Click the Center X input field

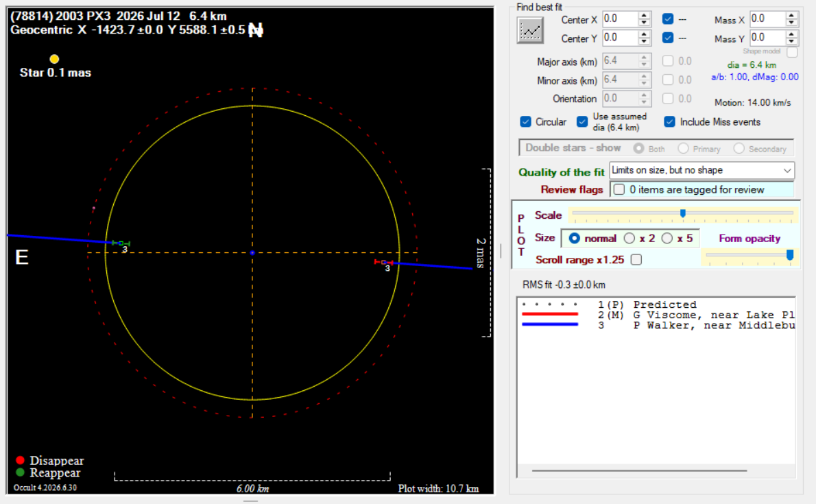coord(620,19)
